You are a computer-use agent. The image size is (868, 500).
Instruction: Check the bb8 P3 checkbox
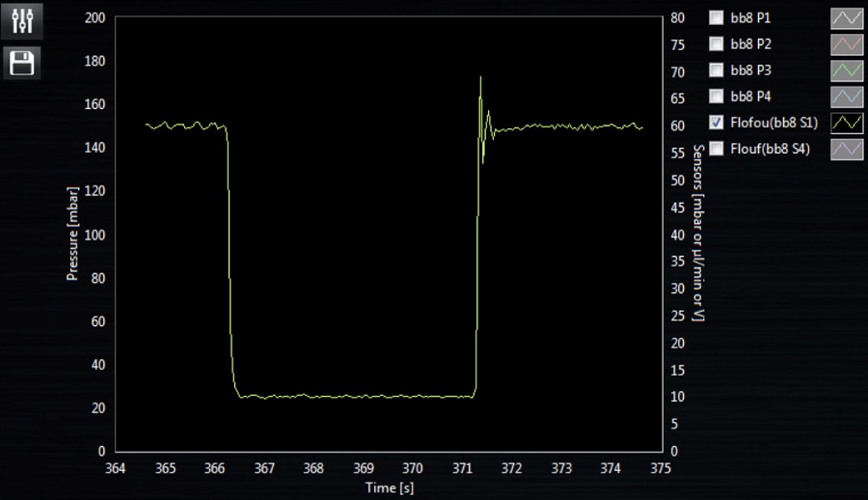click(716, 69)
